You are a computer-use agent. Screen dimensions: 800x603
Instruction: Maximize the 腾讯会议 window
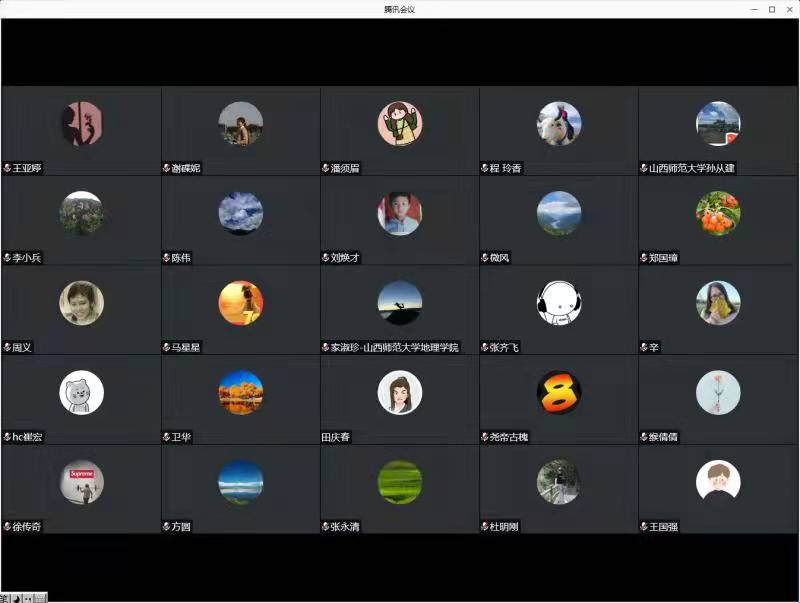pyautogui.click(x=771, y=9)
